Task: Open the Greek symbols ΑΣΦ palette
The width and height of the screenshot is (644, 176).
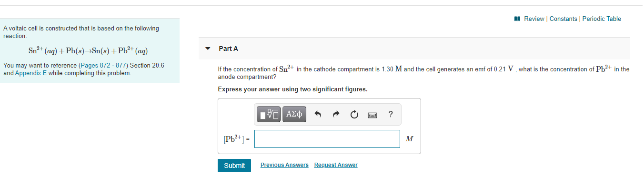Action: point(294,114)
